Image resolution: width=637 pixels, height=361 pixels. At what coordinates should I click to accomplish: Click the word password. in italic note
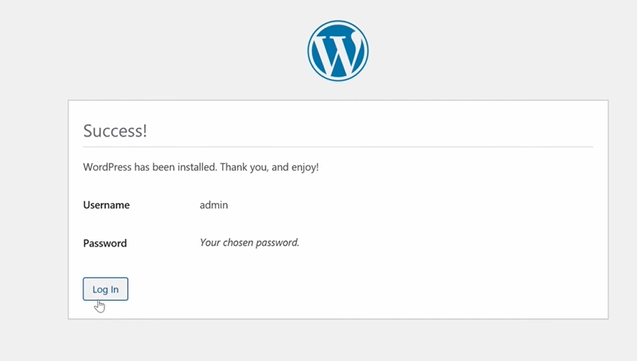click(277, 243)
